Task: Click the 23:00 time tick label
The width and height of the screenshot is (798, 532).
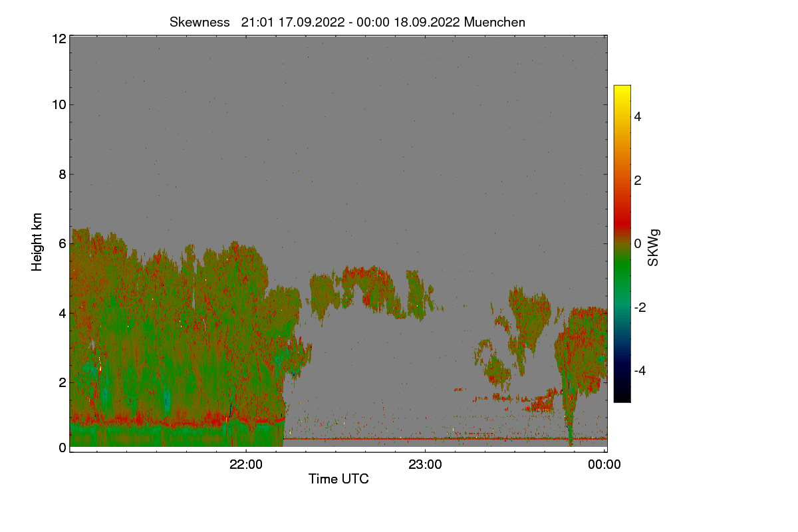Action: point(426,465)
